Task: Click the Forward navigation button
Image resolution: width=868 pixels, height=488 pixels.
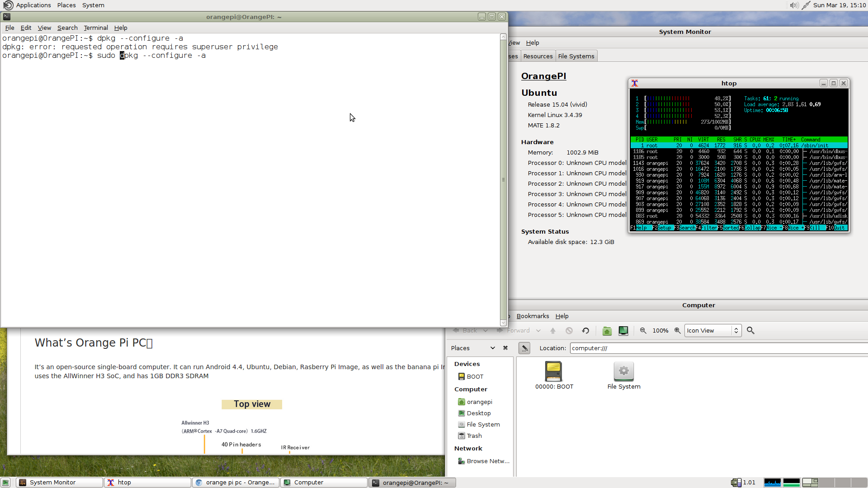Action: pyautogui.click(x=514, y=330)
